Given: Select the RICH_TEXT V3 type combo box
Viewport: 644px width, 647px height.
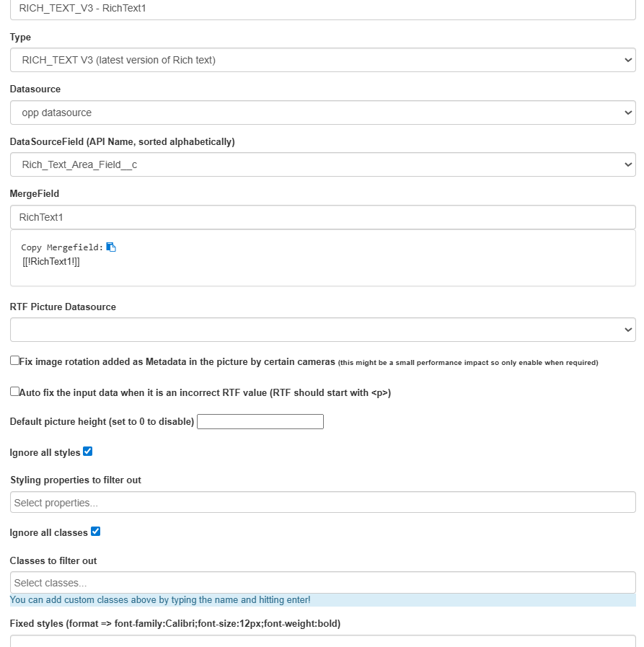Looking at the screenshot, I should (322, 61).
